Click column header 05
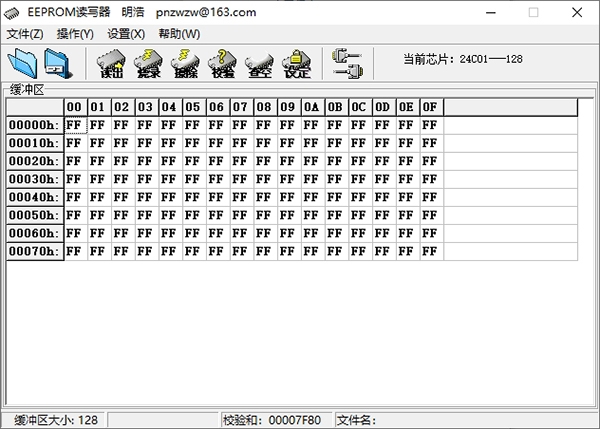The image size is (600, 429). coord(194,107)
